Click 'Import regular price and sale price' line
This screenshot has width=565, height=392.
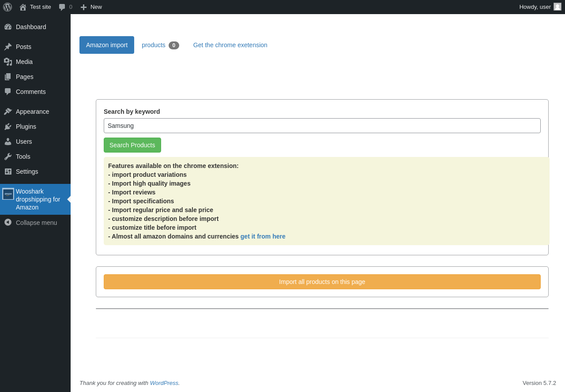(x=161, y=210)
